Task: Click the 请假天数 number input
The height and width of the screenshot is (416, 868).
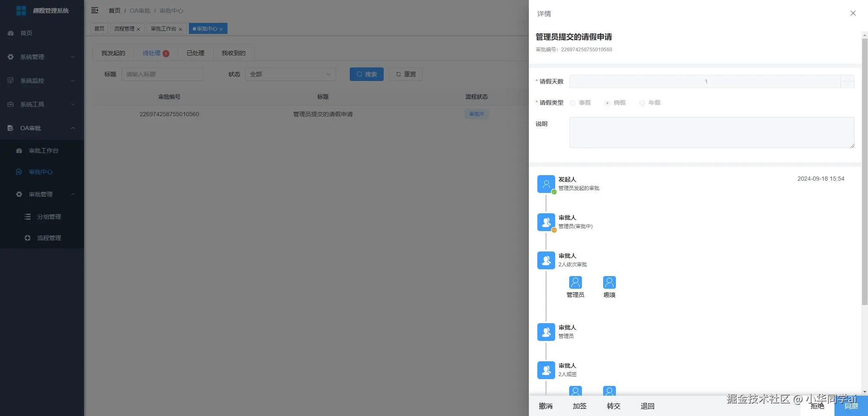Action: click(x=705, y=81)
